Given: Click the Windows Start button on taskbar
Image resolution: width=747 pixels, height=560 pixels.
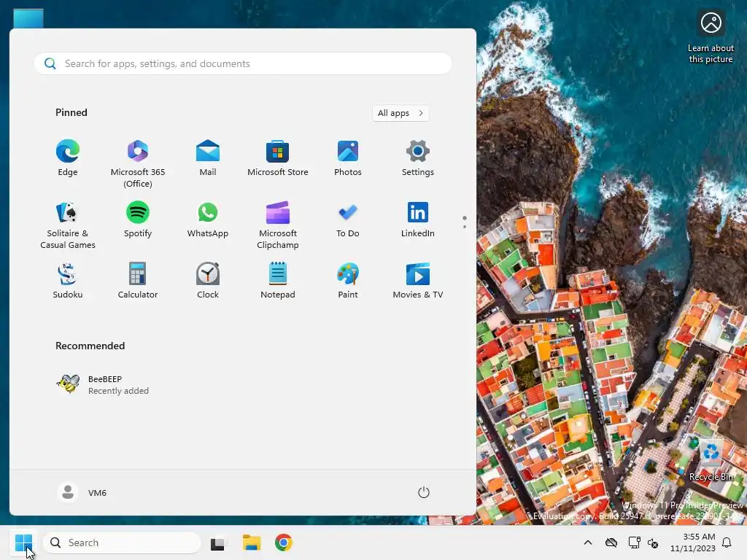Looking at the screenshot, I should click(24, 542).
